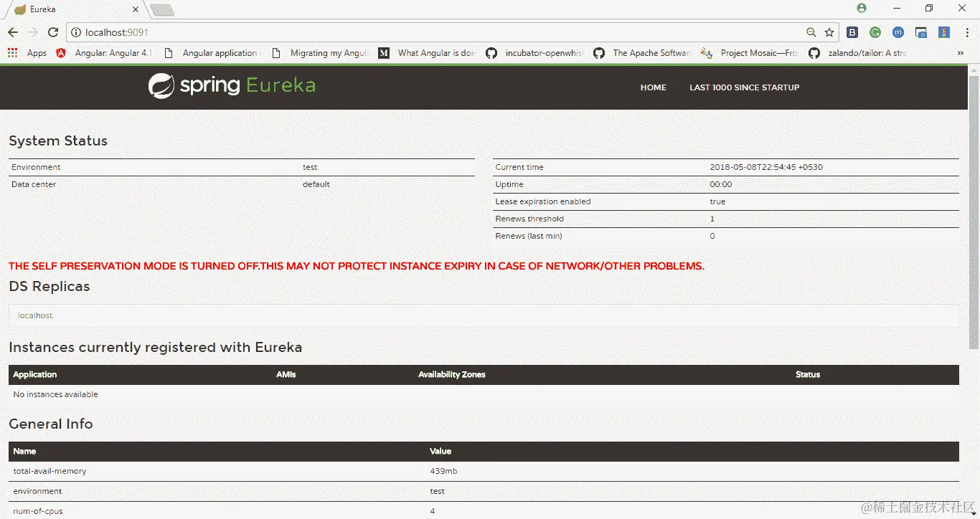Click the 'Current time' label
This screenshot has width=980, height=519.
coord(519,167)
